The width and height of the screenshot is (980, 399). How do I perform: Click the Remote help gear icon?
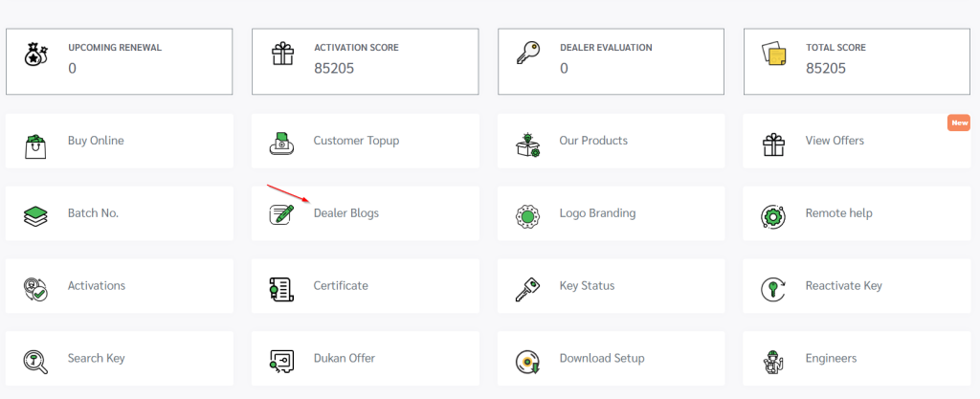tap(773, 215)
